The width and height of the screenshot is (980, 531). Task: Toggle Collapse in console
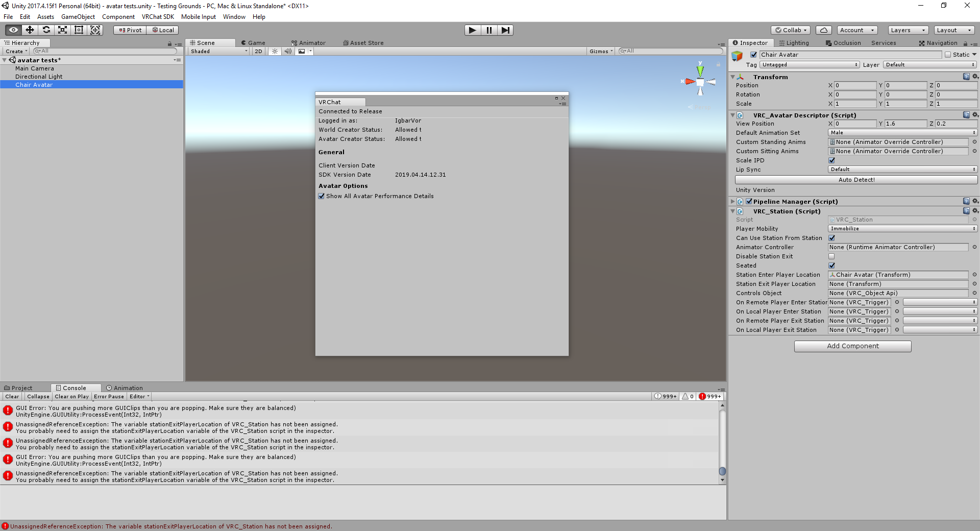pyautogui.click(x=38, y=396)
